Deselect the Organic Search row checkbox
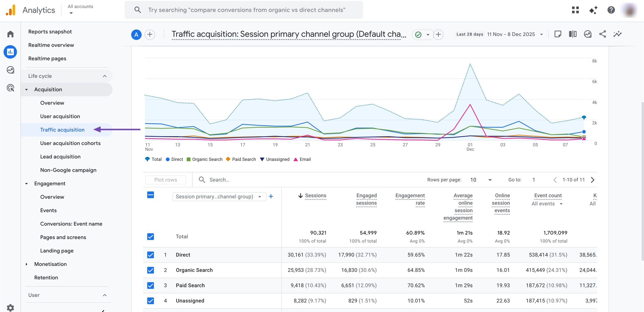The height and width of the screenshot is (312, 644). (x=150, y=270)
